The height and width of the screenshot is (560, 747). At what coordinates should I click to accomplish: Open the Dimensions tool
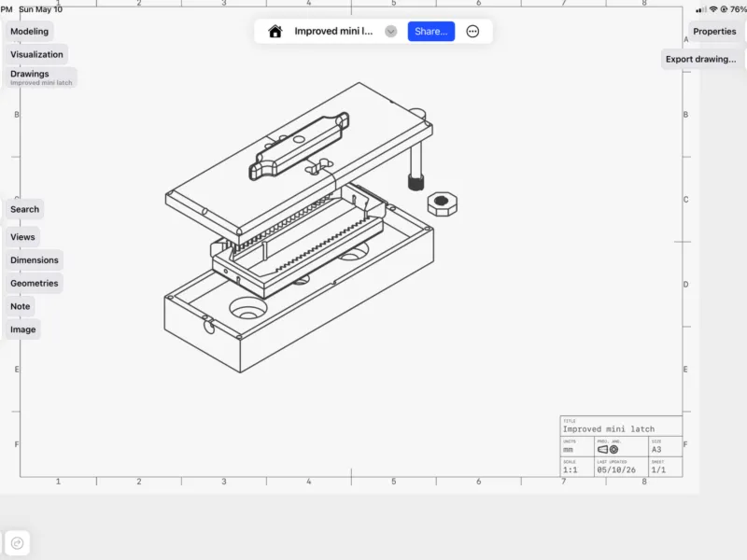[35, 260]
